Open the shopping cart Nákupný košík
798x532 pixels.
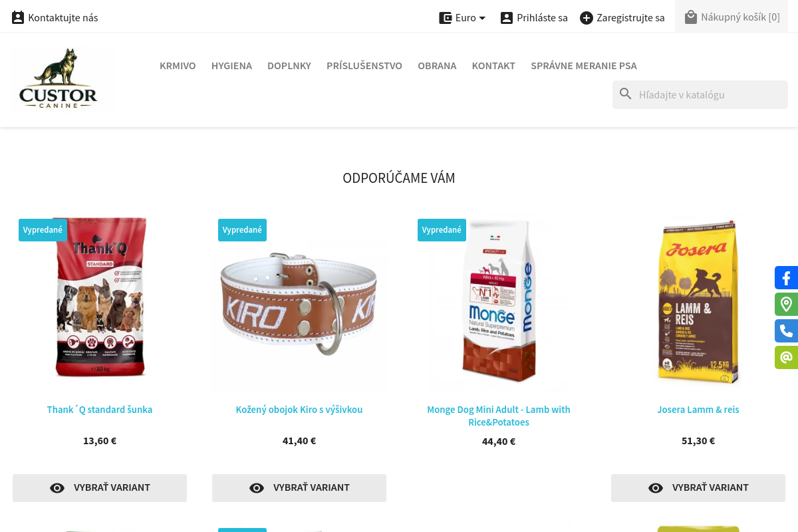[x=731, y=17]
